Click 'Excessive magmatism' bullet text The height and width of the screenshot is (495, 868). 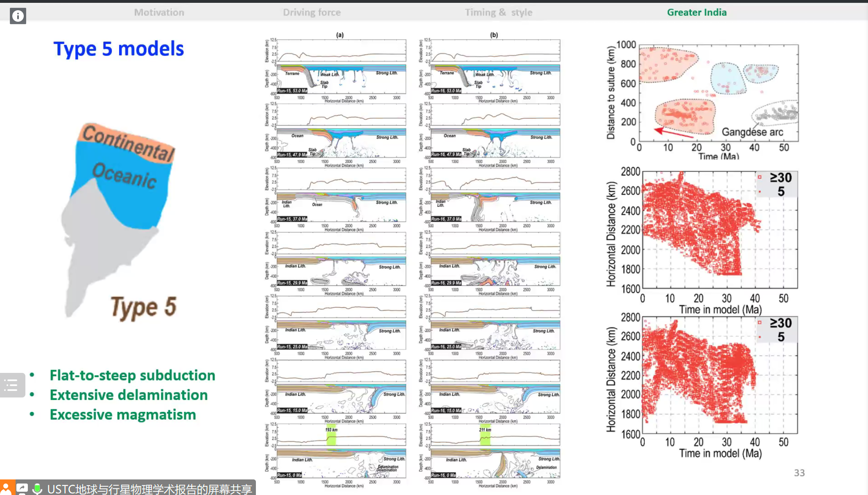[x=123, y=415]
